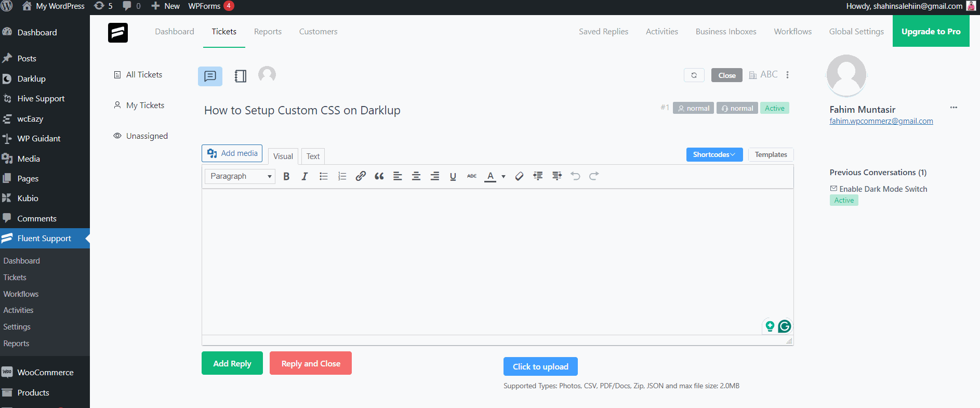Apply blockquote formatting

[x=379, y=176]
